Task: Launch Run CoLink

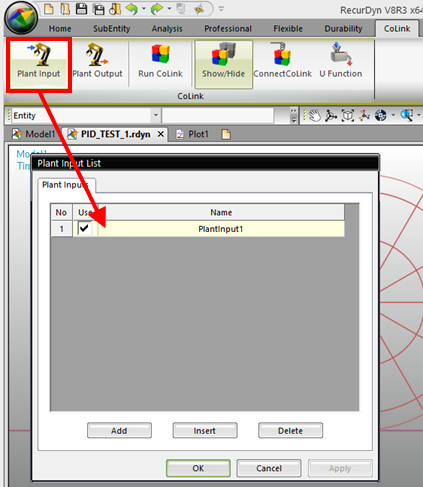Action: coord(160,61)
